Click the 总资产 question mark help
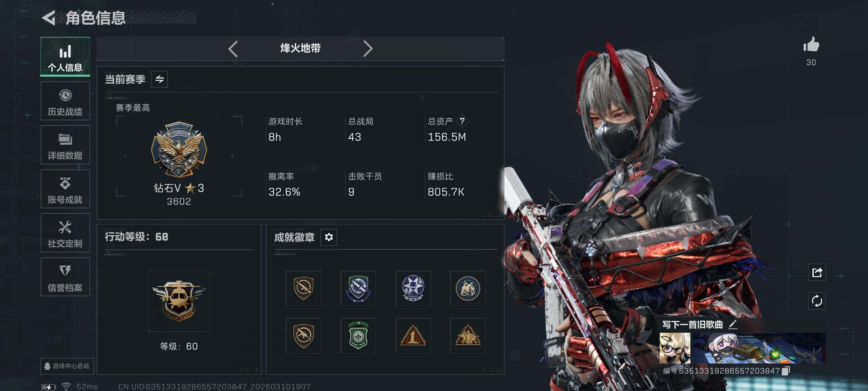Image resolution: width=868 pixels, height=391 pixels. click(x=462, y=121)
